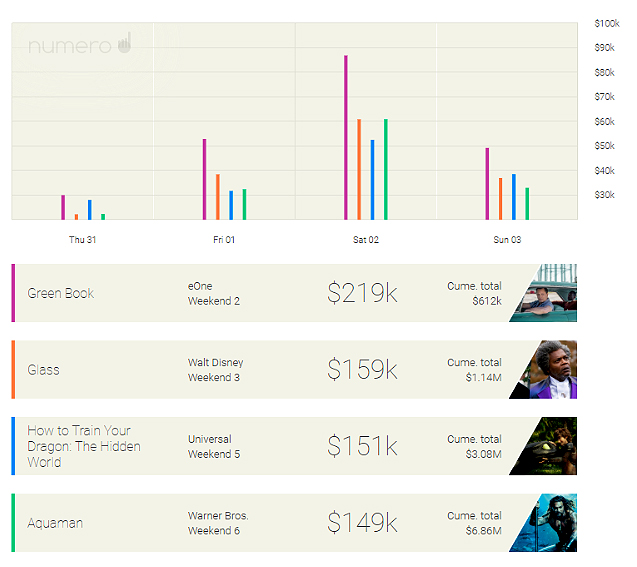Click the $100k y-axis label
The width and height of the screenshot is (637, 567).
pyautogui.click(x=607, y=23)
